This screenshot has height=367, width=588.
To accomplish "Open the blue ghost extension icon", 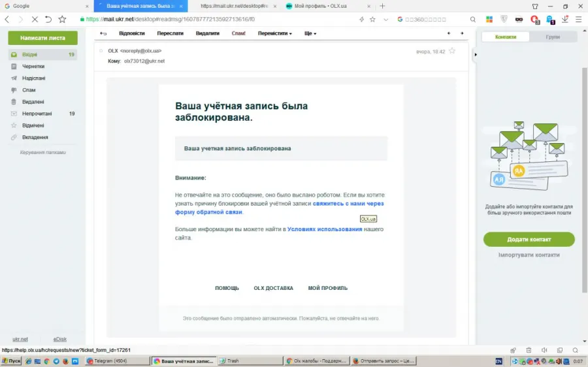I will coord(550,20).
